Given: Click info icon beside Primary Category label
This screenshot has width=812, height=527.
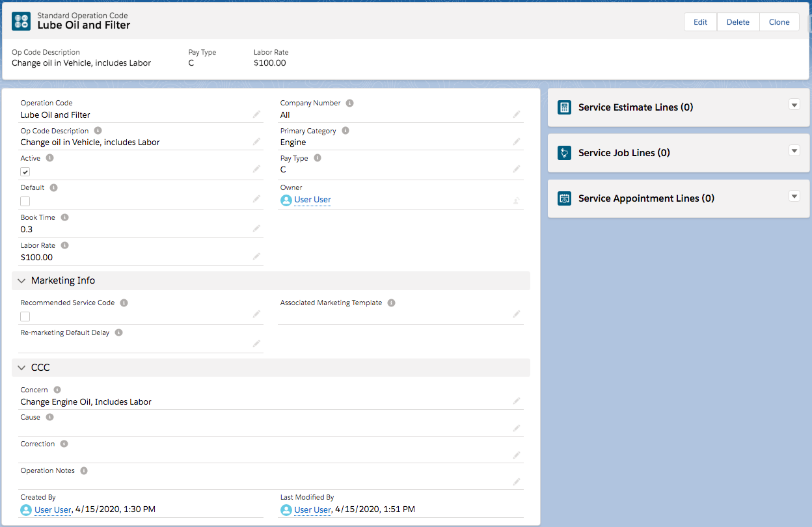Looking at the screenshot, I should pyautogui.click(x=345, y=131).
